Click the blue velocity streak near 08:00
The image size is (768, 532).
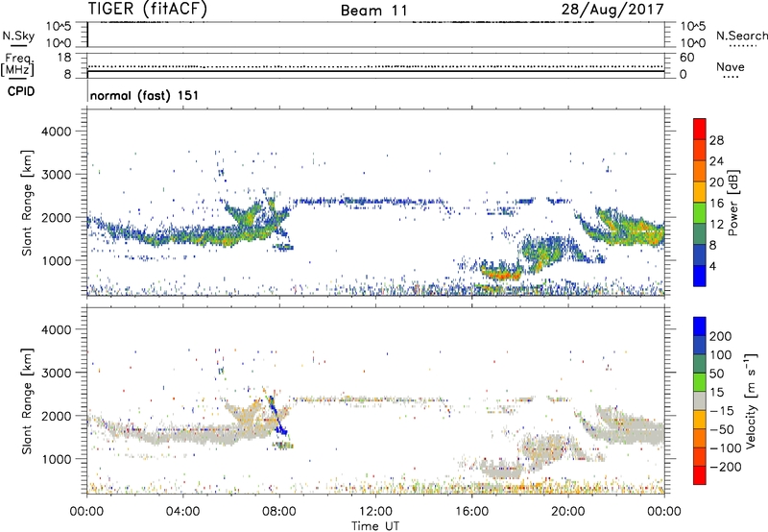[277, 417]
